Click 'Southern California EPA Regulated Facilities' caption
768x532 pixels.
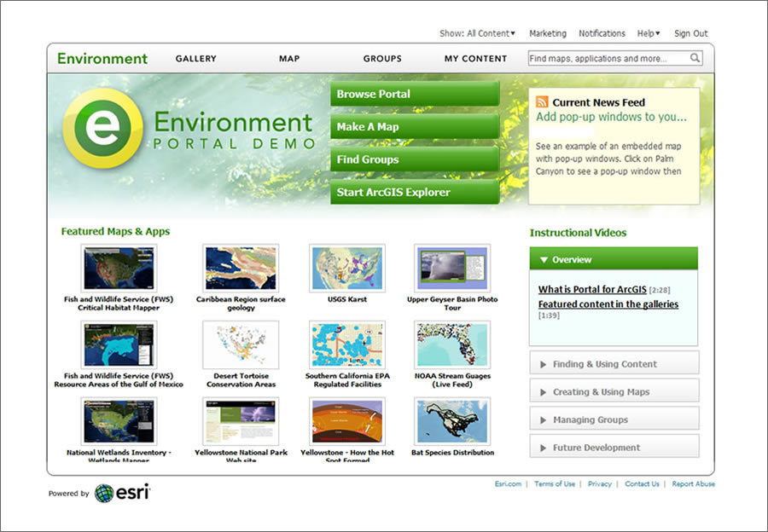(x=347, y=379)
